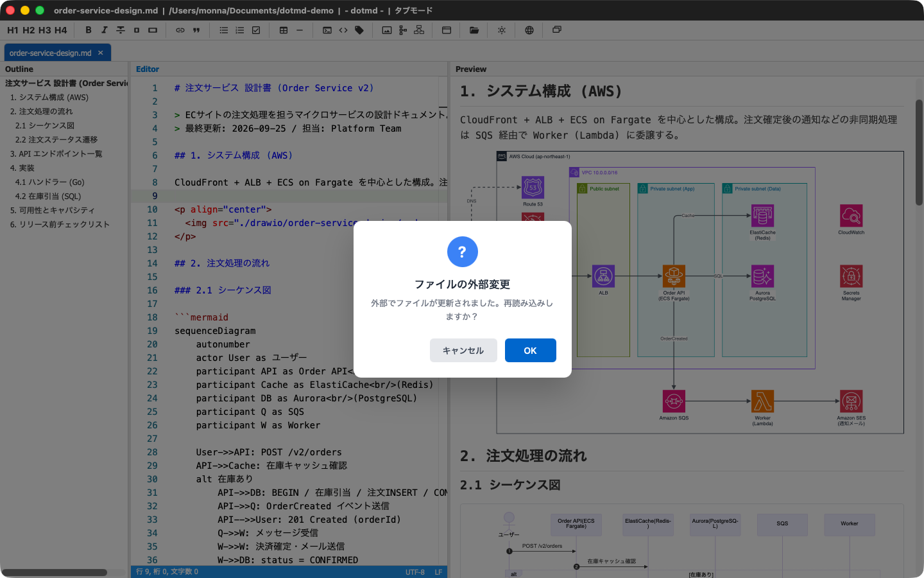Close the order-service-design.md tab
This screenshot has width=924, height=578.
(x=101, y=53)
